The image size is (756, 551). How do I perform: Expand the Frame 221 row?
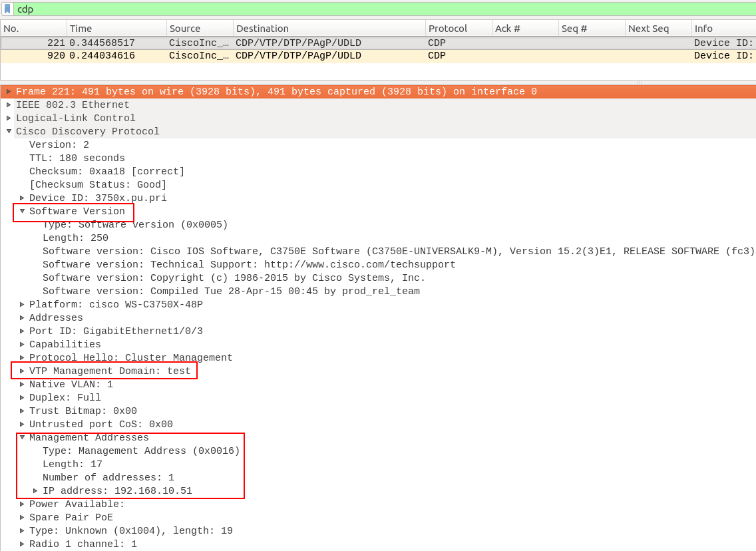coord(9,92)
